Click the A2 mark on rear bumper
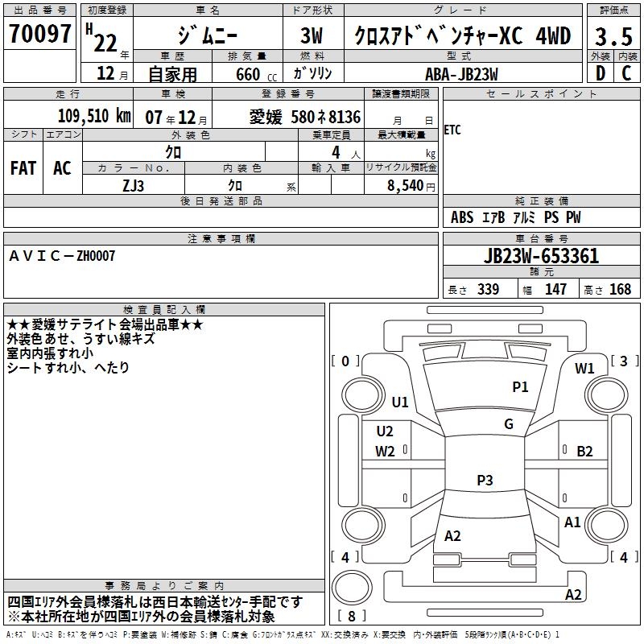Screen dimensions: 644x644 coord(573,595)
